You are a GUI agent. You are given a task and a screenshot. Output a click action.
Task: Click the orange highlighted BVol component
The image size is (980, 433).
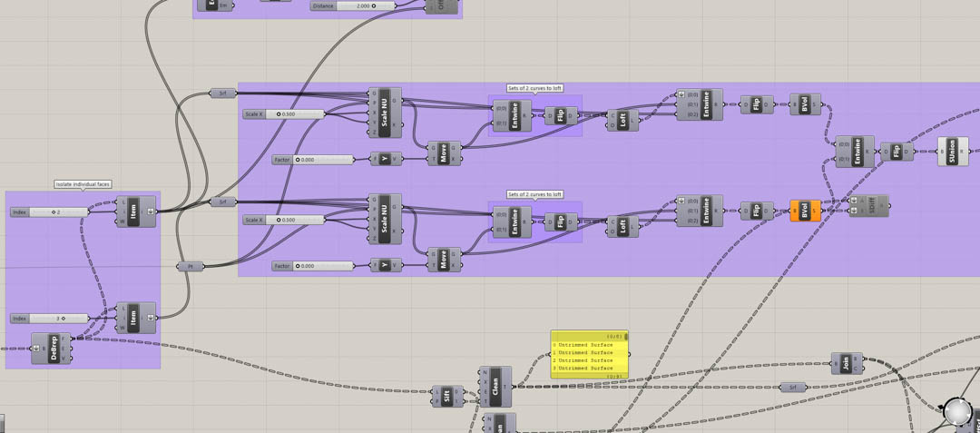805,211
